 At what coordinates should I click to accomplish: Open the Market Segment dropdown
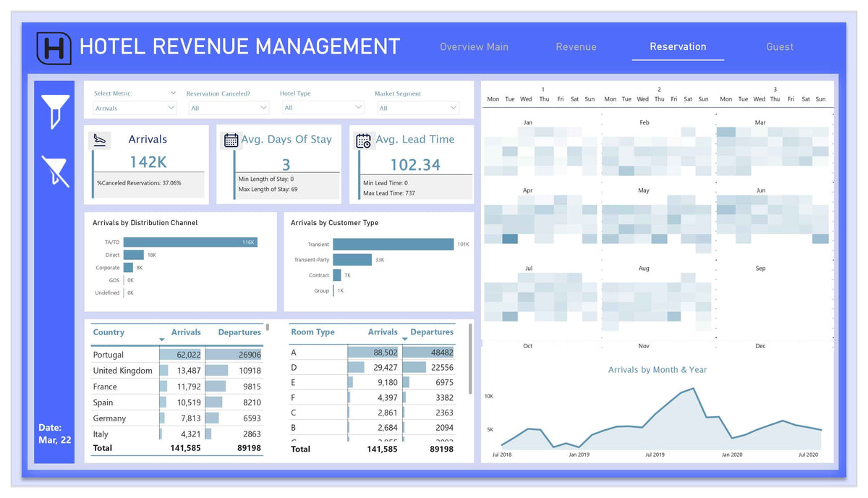click(x=417, y=108)
